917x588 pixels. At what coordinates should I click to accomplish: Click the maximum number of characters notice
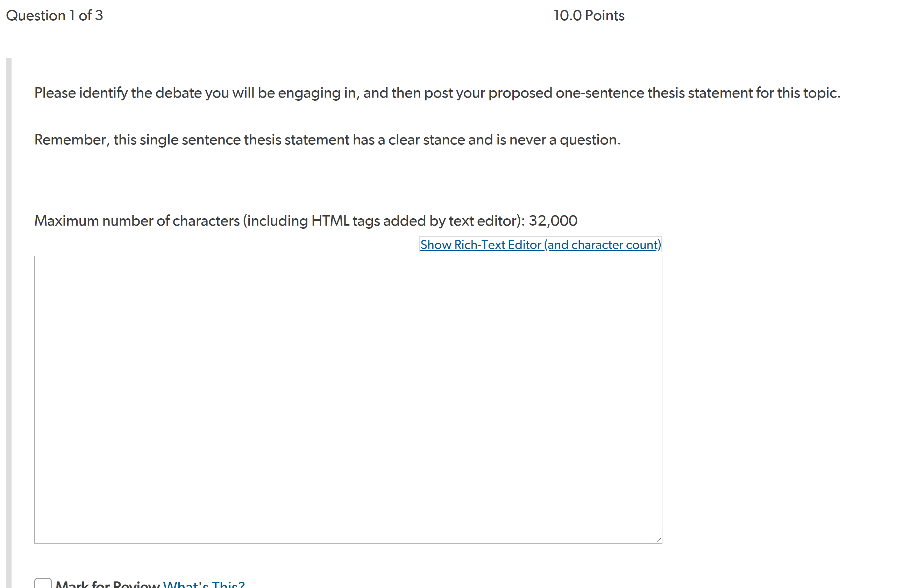pos(306,221)
